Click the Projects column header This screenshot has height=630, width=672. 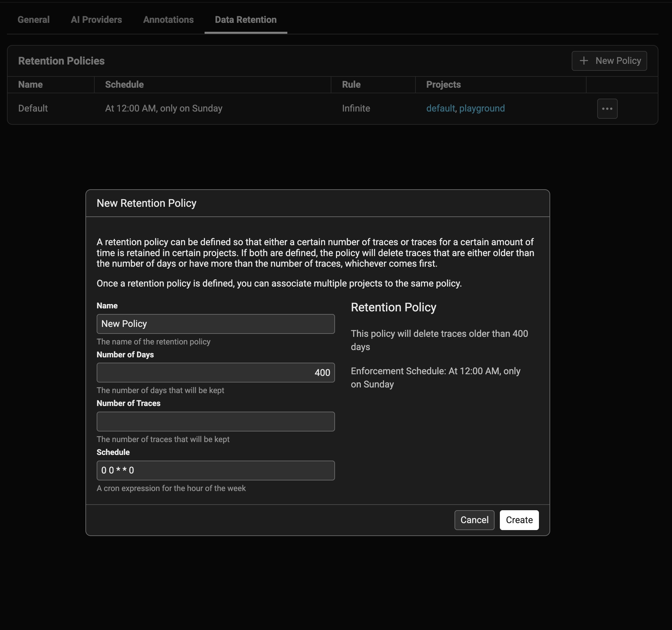click(x=443, y=84)
